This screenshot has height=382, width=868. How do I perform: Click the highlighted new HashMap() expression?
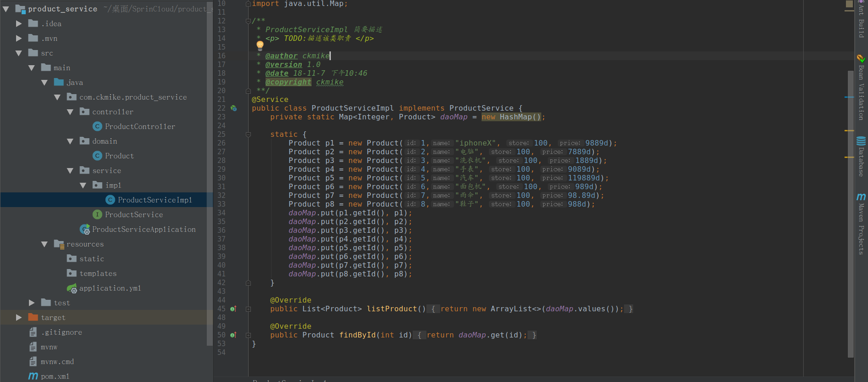point(511,117)
